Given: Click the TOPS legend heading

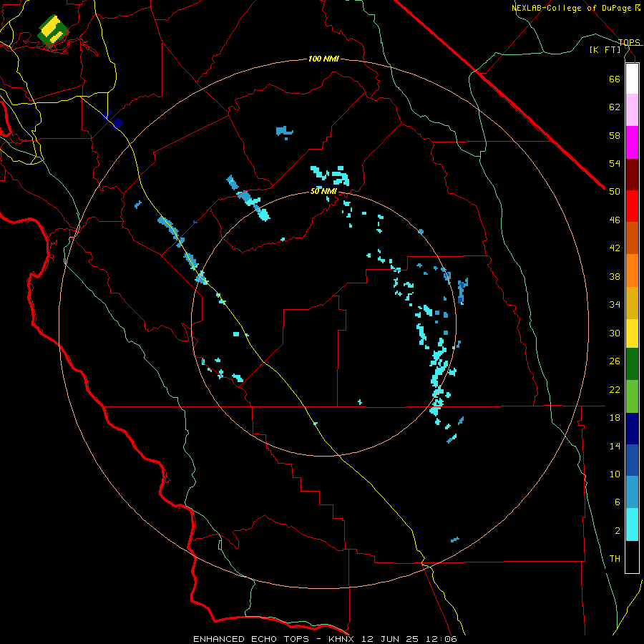Looking at the screenshot, I should point(629,42).
